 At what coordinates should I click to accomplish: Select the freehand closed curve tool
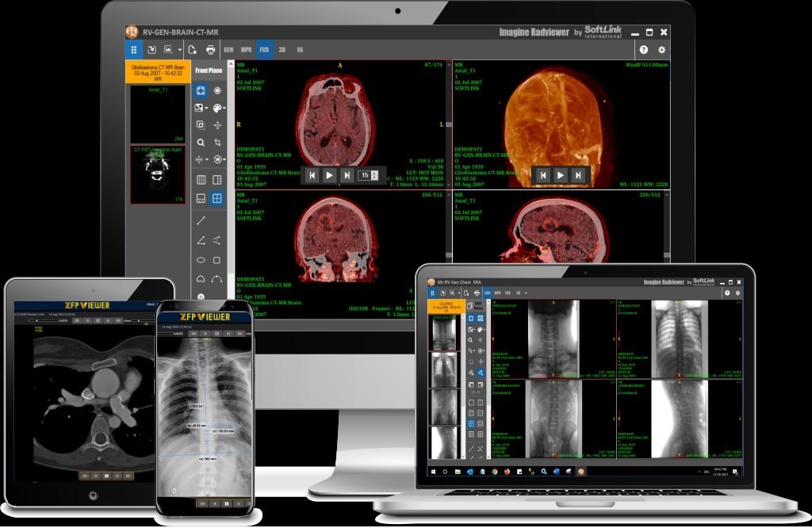pos(201,279)
